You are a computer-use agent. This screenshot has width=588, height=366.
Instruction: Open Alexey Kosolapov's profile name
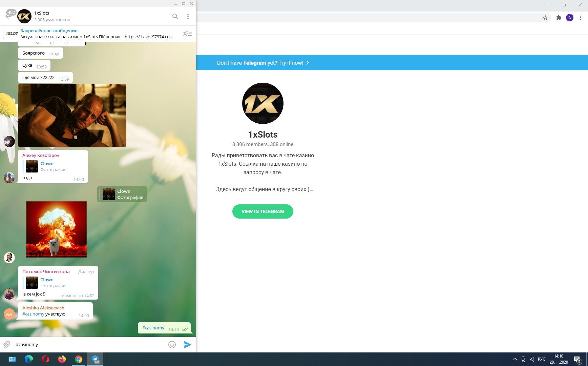click(41, 155)
